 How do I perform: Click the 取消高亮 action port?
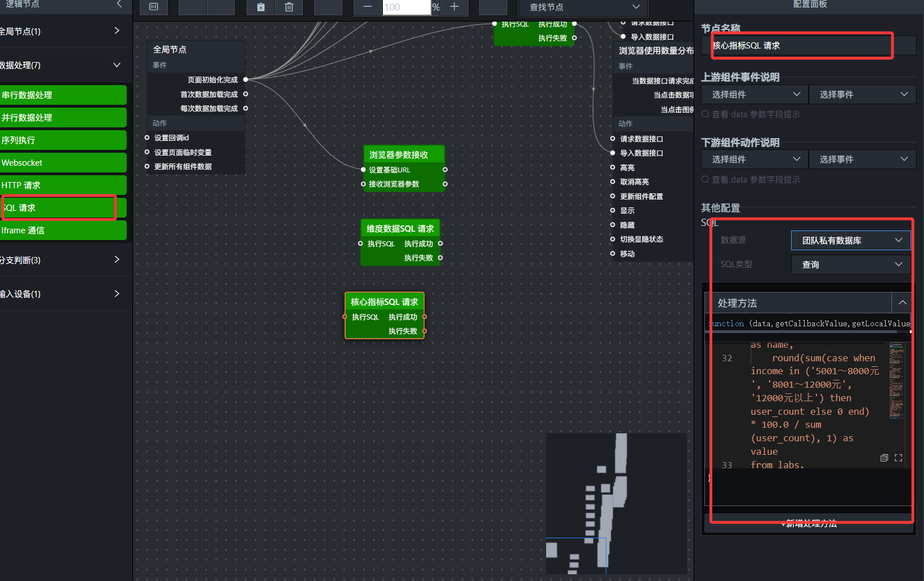pos(613,181)
